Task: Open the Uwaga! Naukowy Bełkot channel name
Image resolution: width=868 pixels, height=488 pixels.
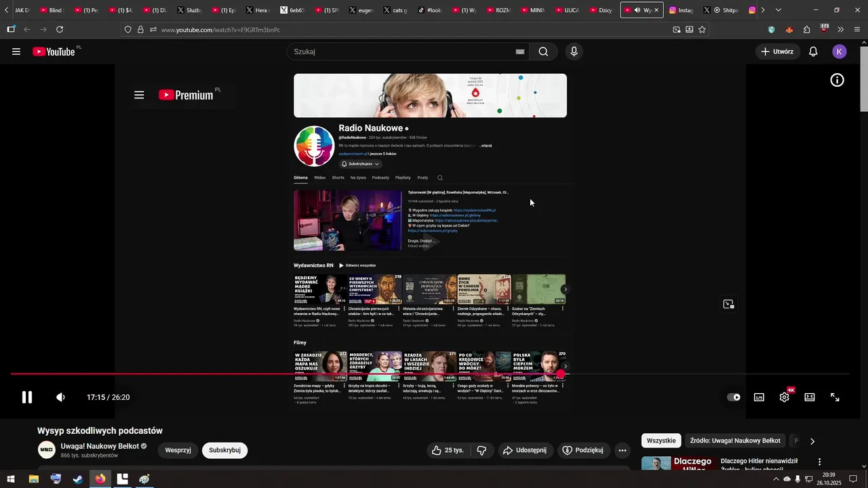Action: click(100, 446)
